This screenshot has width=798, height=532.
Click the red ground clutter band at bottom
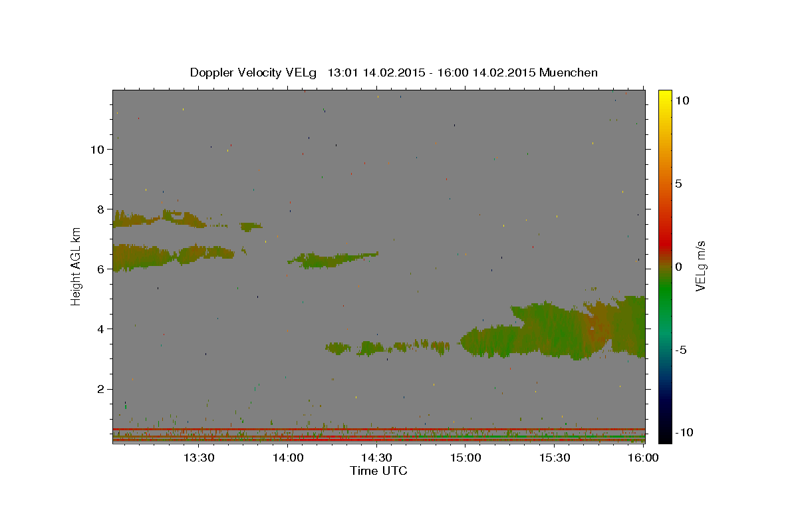click(378, 440)
